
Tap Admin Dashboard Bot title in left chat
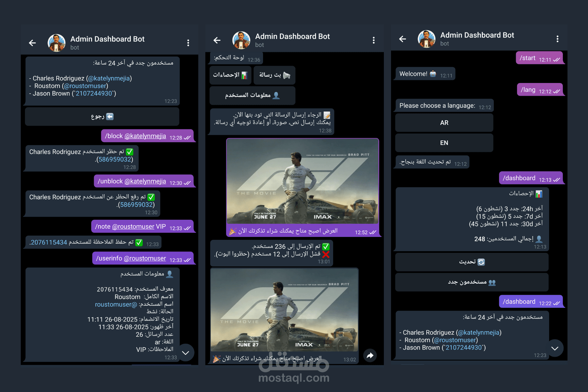pyautogui.click(x=107, y=39)
